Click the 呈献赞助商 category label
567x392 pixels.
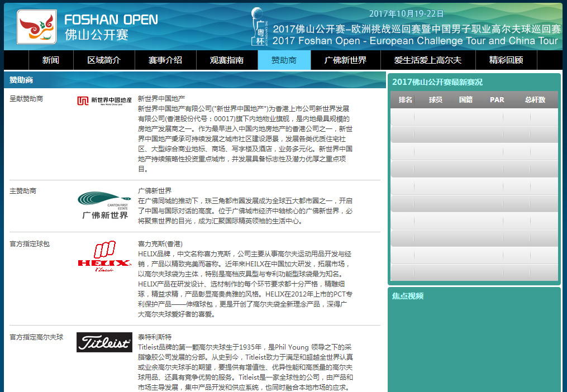click(26, 98)
